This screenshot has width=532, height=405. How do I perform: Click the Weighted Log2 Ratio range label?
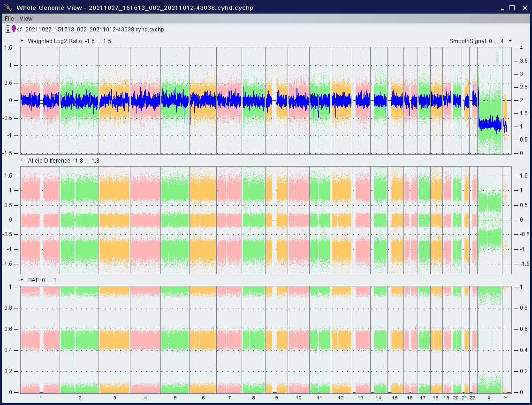(69, 41)
